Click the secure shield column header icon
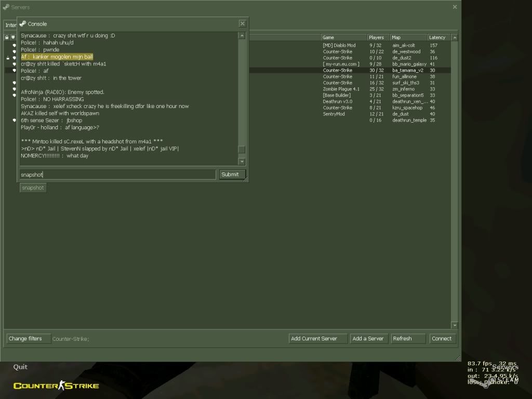Image resolution: width=532 pixels, height=399 pixels. 13,37
